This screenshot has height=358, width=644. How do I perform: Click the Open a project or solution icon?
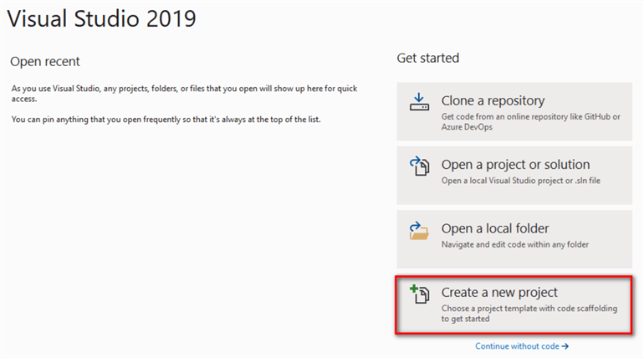pyautogui.click(x=419, y=166)
